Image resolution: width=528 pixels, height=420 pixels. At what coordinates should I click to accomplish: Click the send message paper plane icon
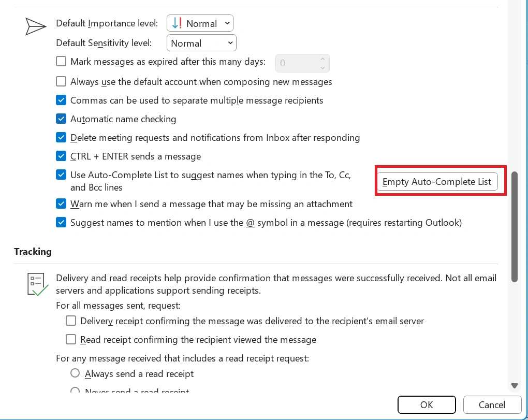[x=36, y=26]
